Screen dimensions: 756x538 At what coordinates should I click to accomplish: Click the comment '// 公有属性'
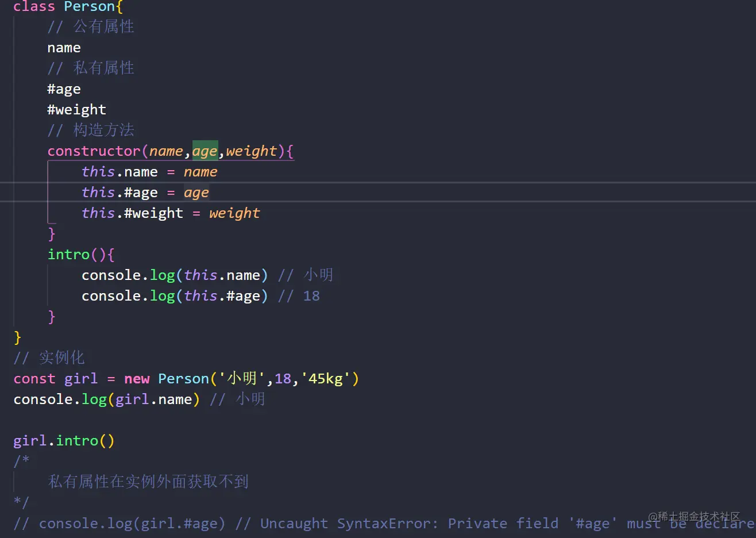(91, 27)
